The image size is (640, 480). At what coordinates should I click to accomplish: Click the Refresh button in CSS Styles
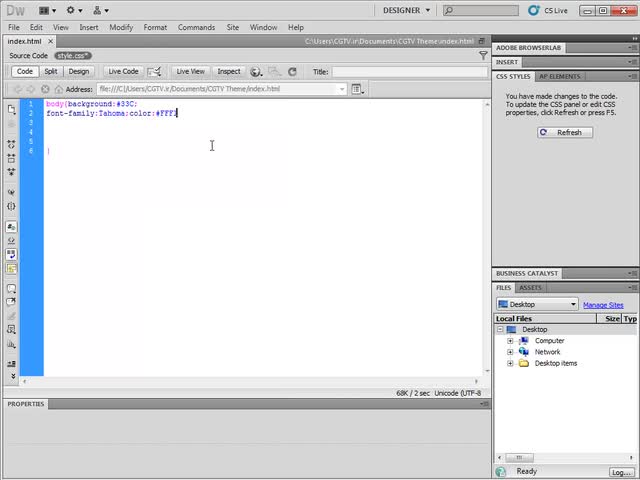[565, 132]
